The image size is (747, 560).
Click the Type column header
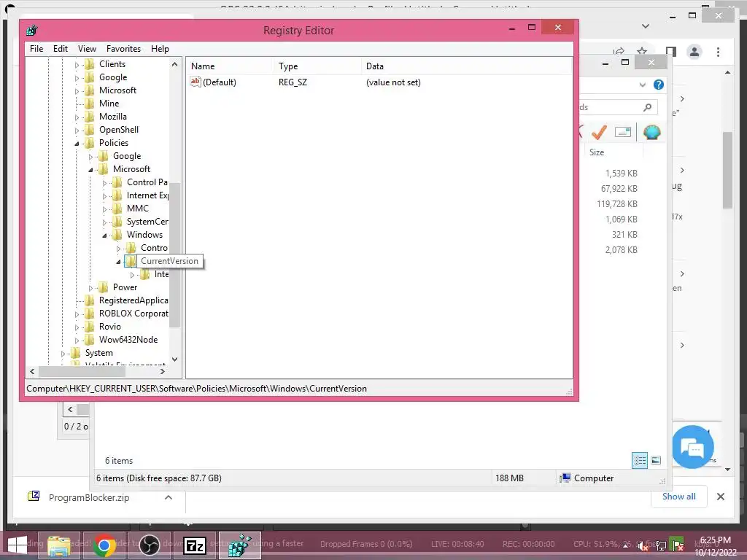pos(317,66)
